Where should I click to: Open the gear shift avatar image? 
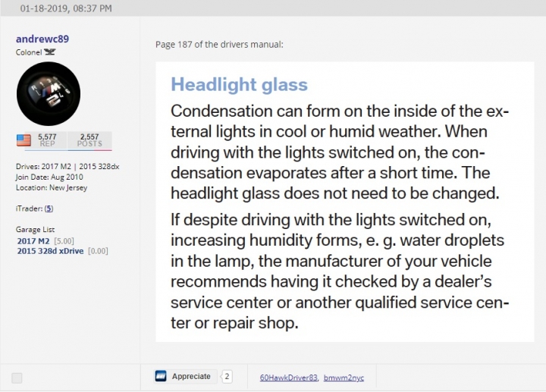tap(49, 94)
